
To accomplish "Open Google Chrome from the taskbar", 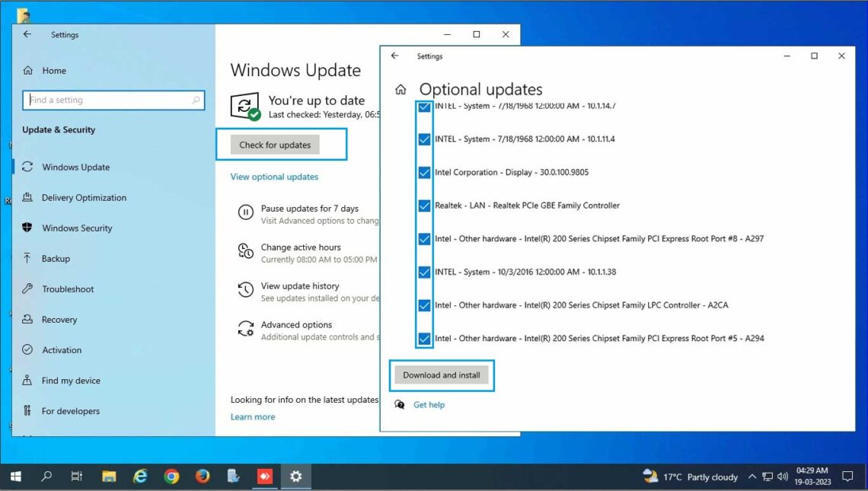I will 171,477.
